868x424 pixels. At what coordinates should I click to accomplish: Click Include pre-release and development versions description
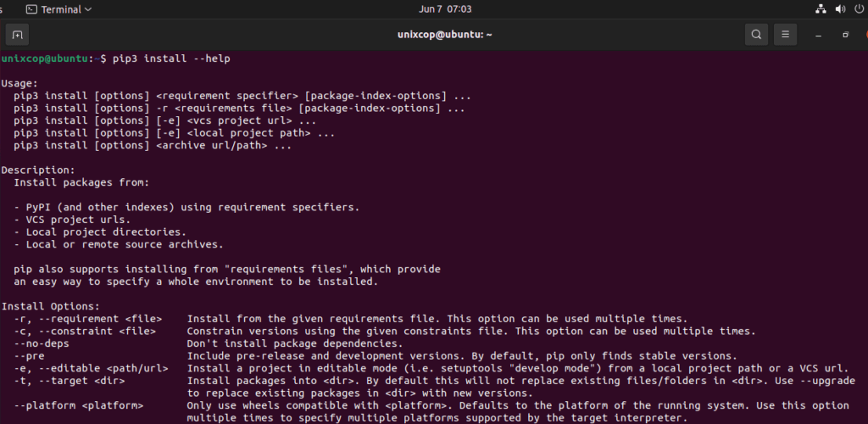pyautogui.click(x=462, y=356)
